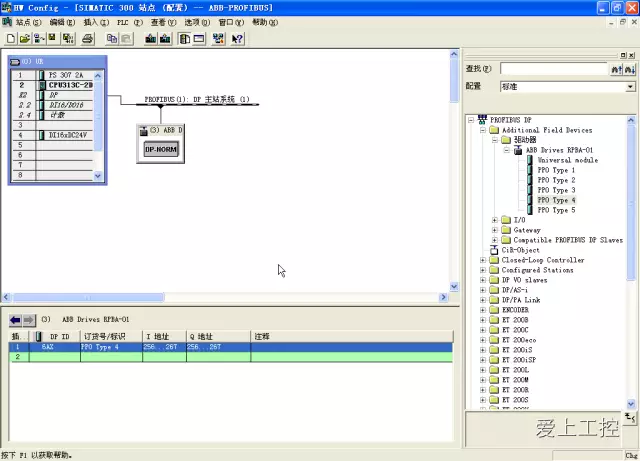Select the CPU313C-2D rack row
Screen dimensions: 640x461
point(53,85)
